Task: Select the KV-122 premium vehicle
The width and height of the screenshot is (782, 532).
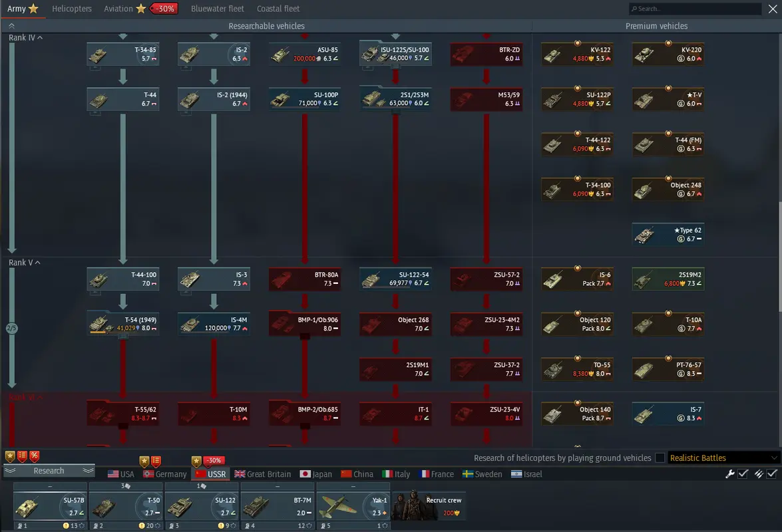Action: coord(577,55)
